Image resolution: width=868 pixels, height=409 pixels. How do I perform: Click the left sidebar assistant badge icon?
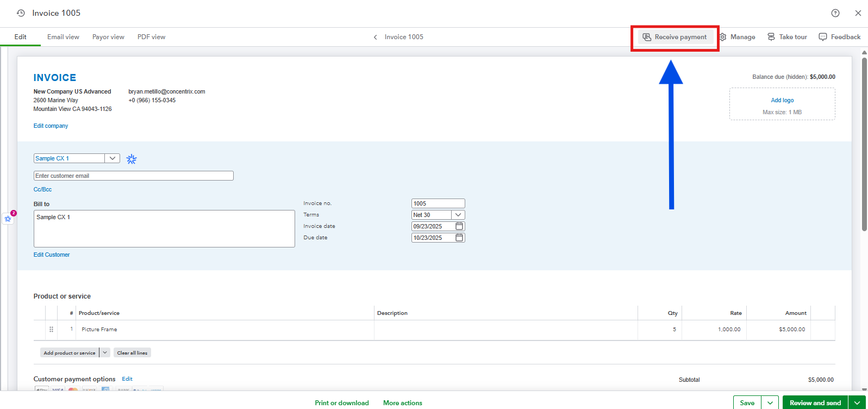coord(8,219)
